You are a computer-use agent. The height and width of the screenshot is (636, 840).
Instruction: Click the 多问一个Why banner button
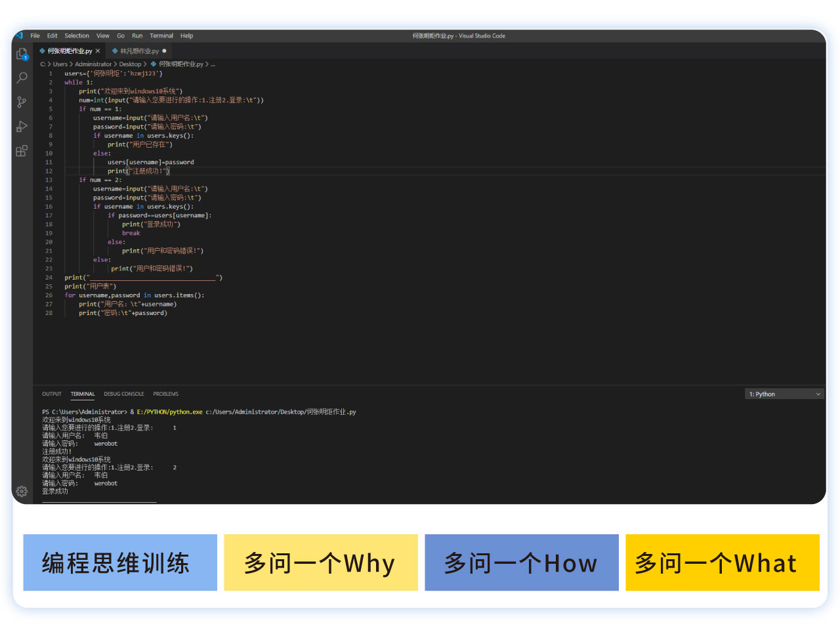(321, 562)
